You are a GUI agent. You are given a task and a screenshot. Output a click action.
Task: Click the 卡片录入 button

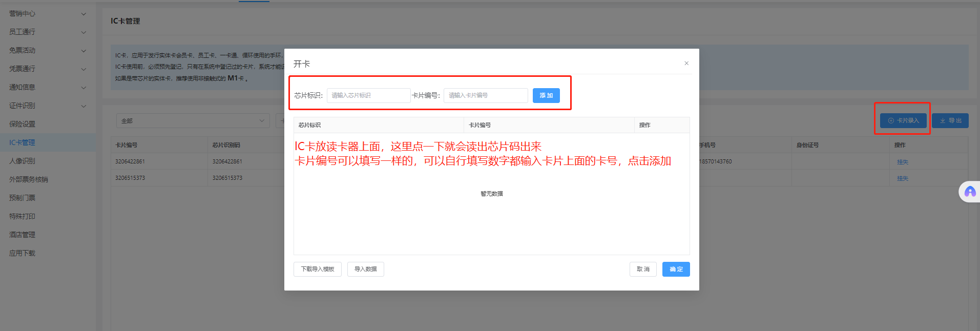[903, 121]
